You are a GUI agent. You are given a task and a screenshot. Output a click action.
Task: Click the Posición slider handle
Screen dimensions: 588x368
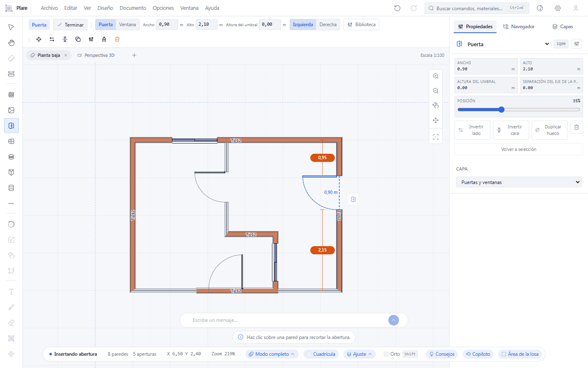[x=501, y=110]
